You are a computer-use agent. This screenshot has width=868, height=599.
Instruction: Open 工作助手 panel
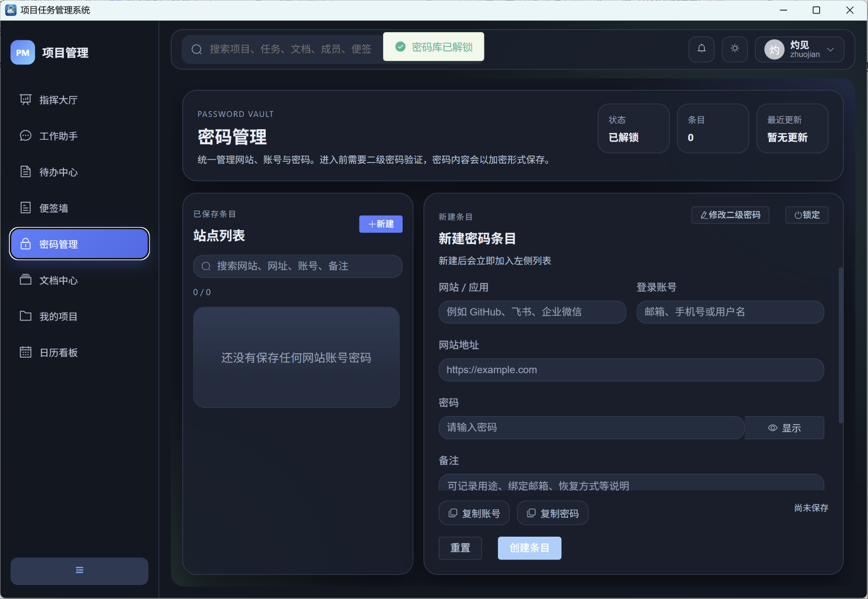click(x=58, y=136)
